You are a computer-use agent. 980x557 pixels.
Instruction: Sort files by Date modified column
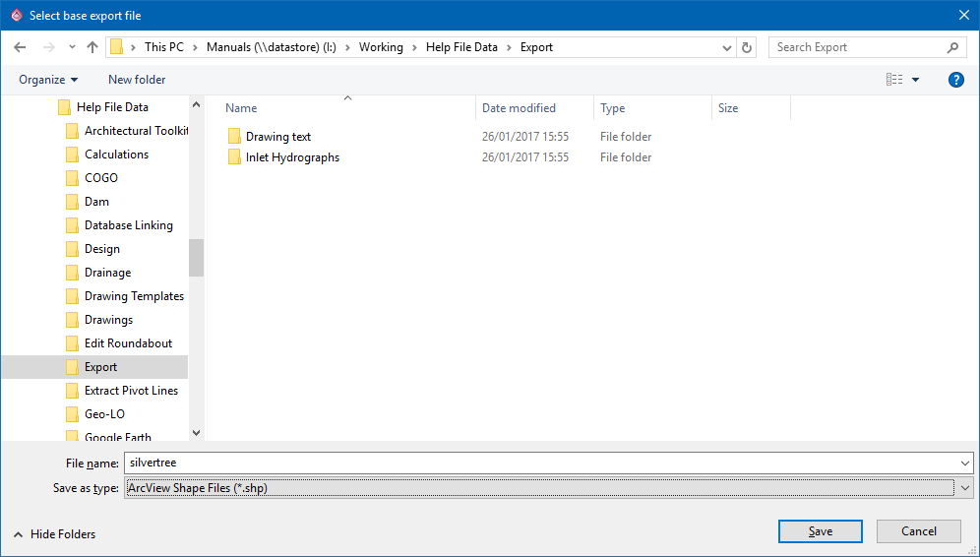519,108
